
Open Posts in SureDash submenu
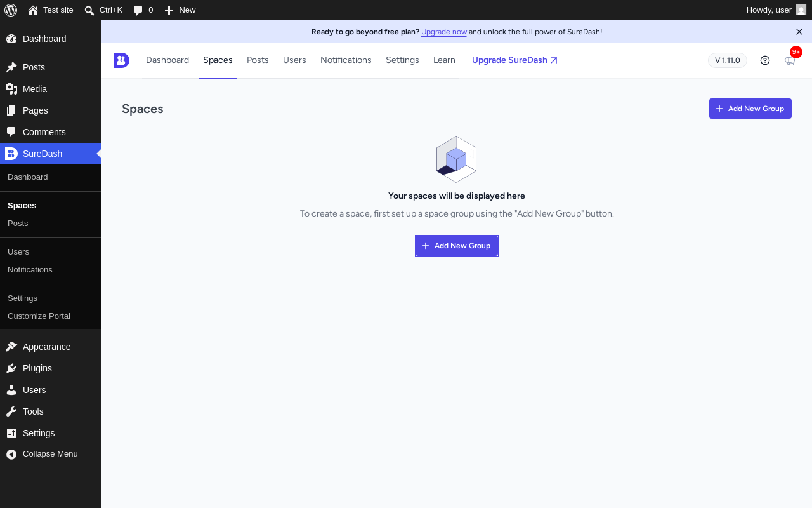[x=18, y=224]
